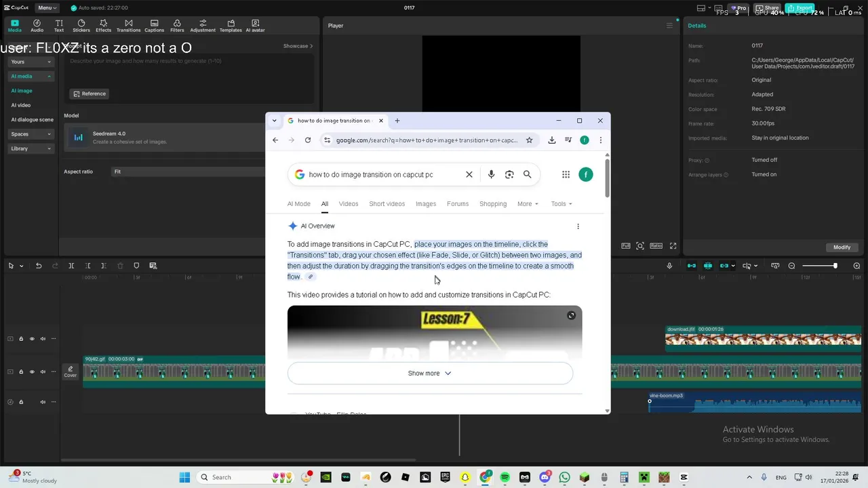This screenshot has width=868, height=488.
Task: Click the Chrome reload page icon
Action: tap(308, 140)
